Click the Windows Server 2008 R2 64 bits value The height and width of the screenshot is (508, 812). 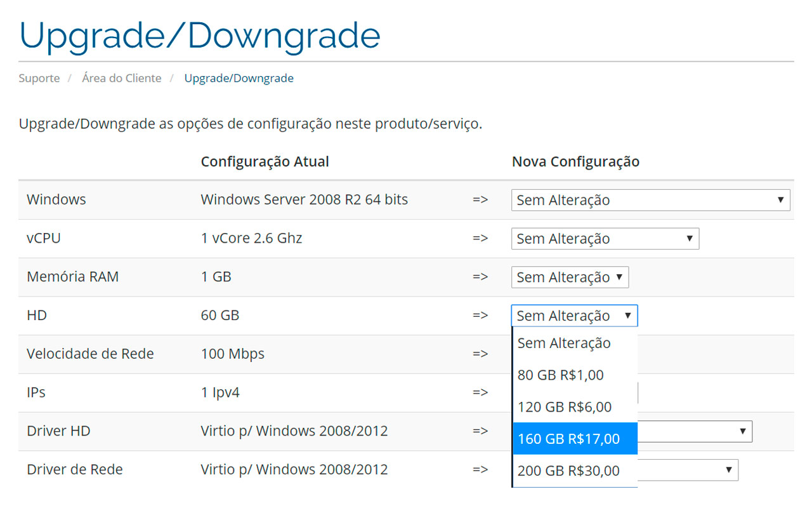tap(304, 199)
